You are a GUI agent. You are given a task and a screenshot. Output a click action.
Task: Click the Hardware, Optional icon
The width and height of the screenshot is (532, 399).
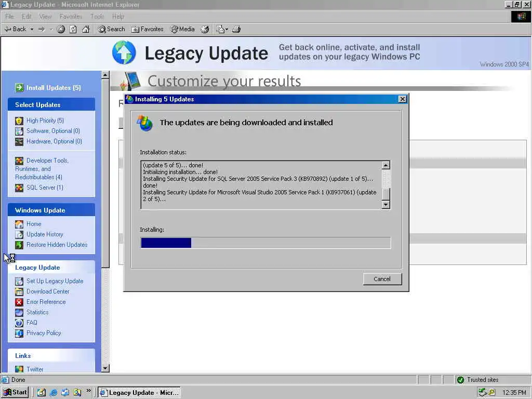click(19, 141)
